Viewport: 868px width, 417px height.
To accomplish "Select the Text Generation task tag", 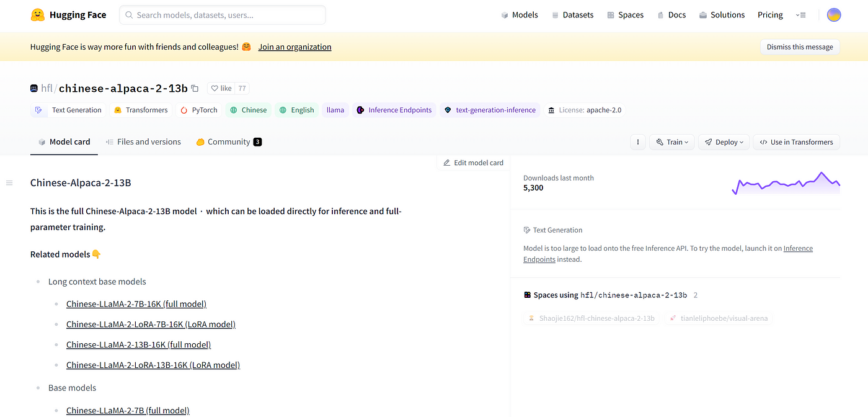I will pos(68,110).
